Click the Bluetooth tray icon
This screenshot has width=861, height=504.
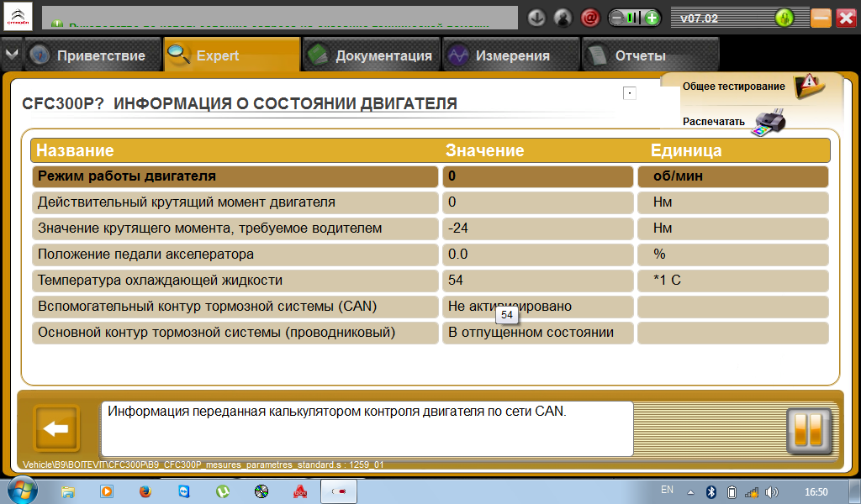(710, 492)
